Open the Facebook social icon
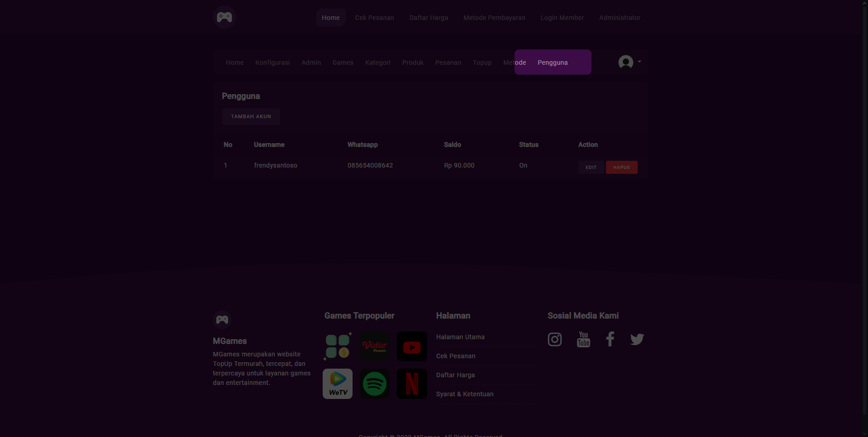The image size is (868, 437). (x=610, y=339)
